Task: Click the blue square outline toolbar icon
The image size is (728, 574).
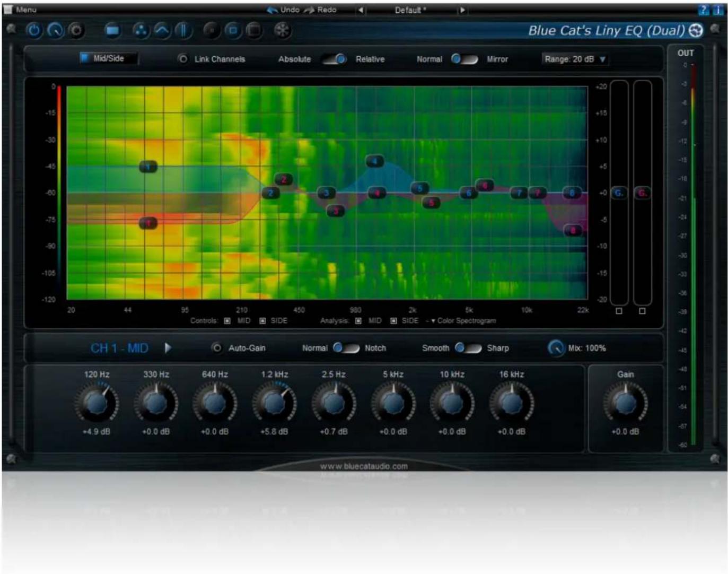Action: click(x=233, y=31)
